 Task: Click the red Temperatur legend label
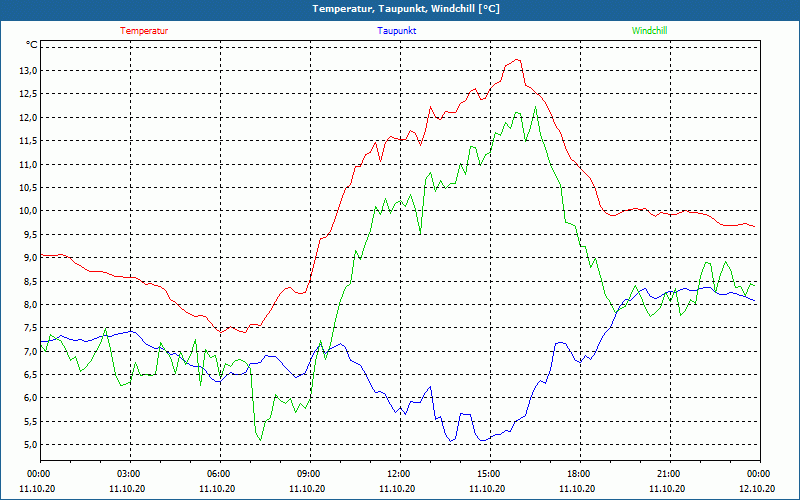[x=144, y=31]
